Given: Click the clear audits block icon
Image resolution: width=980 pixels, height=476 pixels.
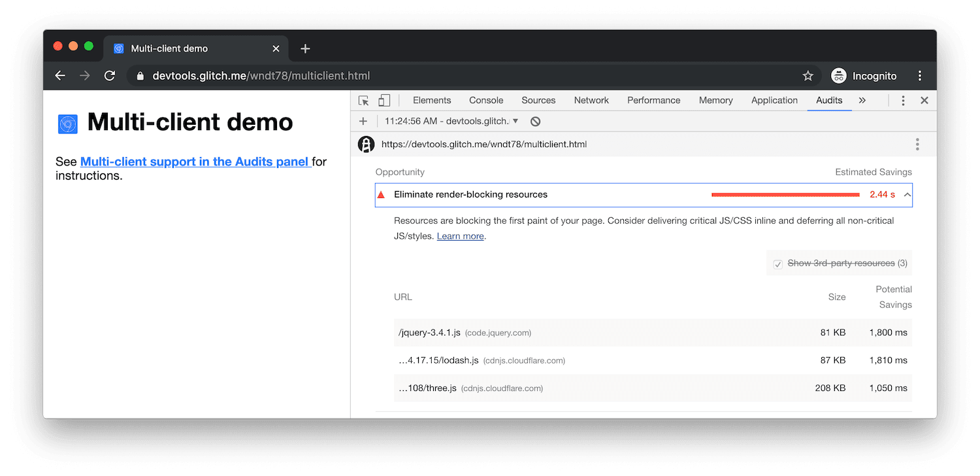Looking at the screenshot, I should point(535,121).
